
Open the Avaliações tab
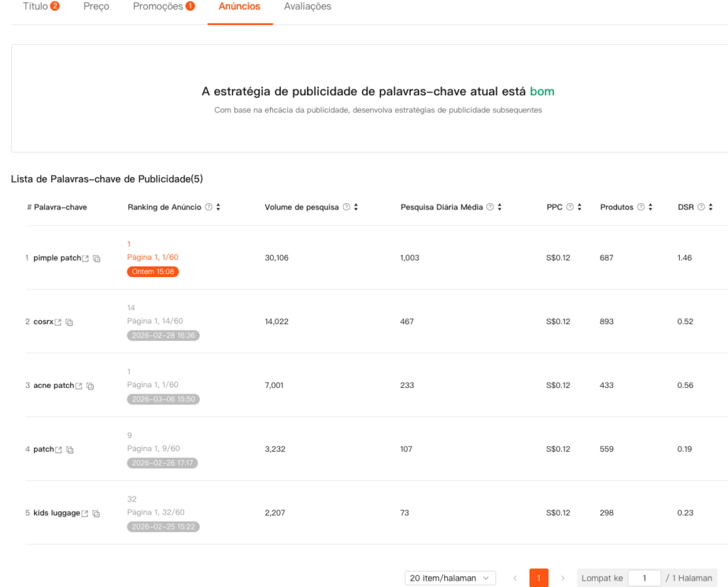307,6
